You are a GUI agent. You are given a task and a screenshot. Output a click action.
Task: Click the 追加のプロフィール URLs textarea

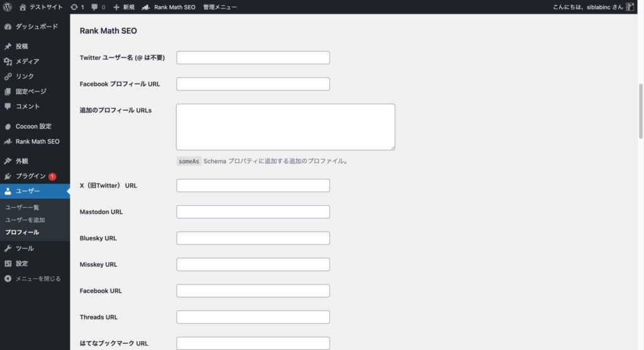(286, 127)
